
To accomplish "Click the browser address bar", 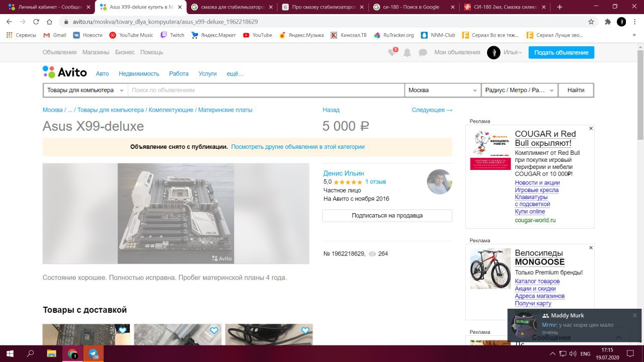I will coord(322,22).
